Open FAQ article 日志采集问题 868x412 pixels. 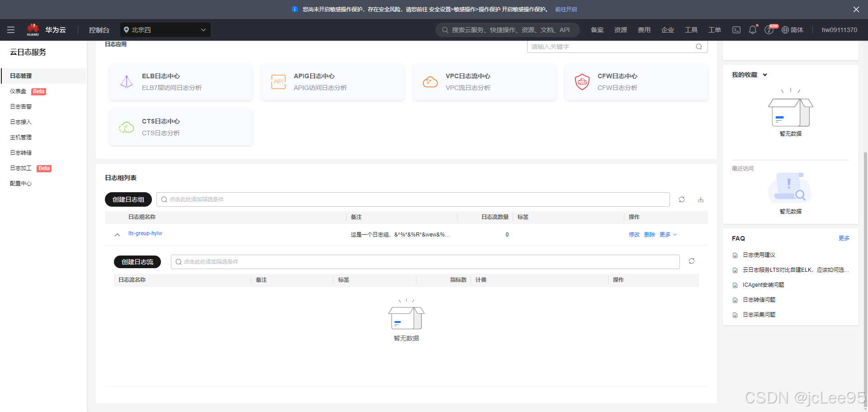(759, 315)
